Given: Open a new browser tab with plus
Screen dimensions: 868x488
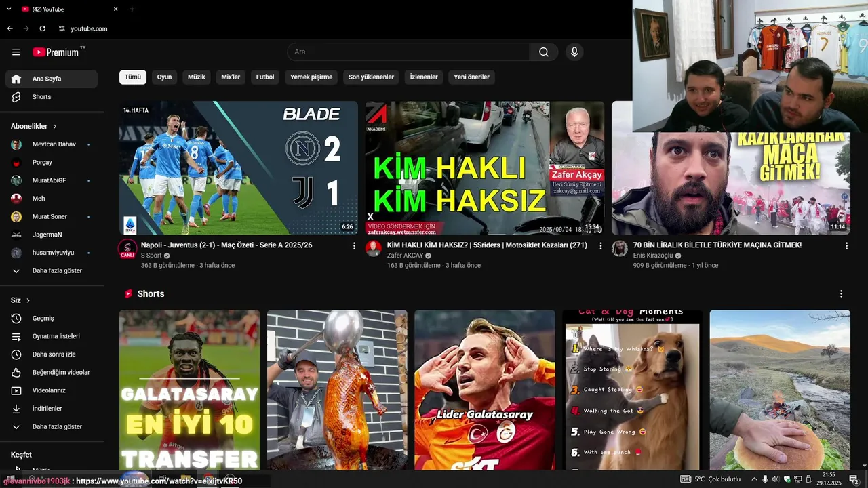Looking at the screenshot, I should pyautogui.click(x=132, y=9).
